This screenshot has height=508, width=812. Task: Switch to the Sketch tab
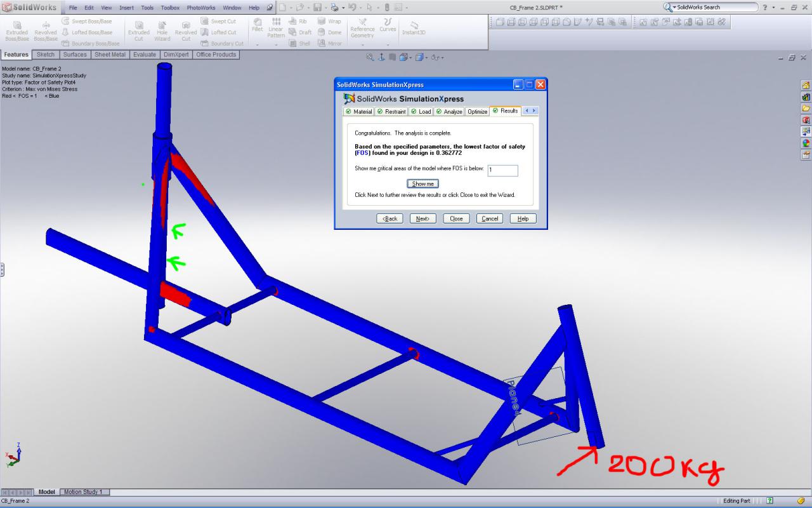[46, 55]
